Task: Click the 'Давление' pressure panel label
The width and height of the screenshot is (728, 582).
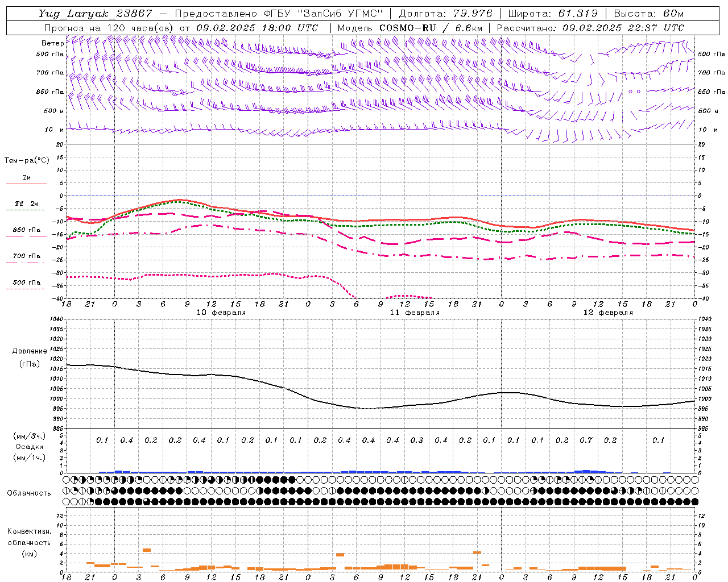Action: click(30, 351)
